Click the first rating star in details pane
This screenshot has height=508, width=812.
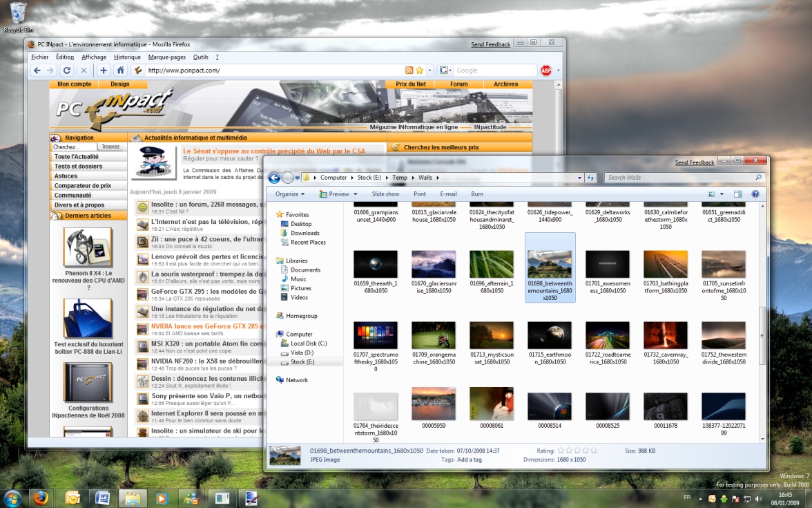pyautogui.click(x=561, y=451)
